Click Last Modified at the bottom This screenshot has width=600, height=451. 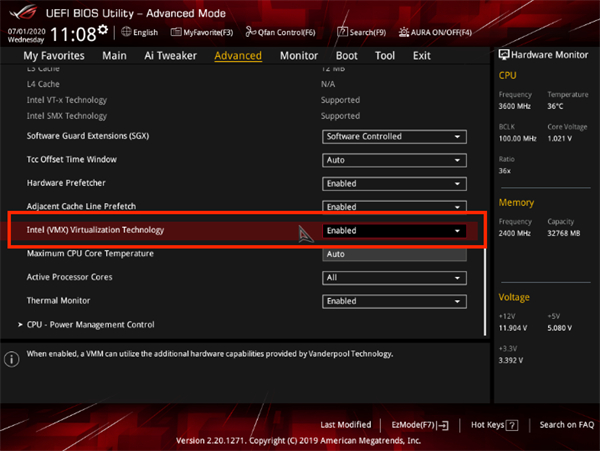(345, 424)
